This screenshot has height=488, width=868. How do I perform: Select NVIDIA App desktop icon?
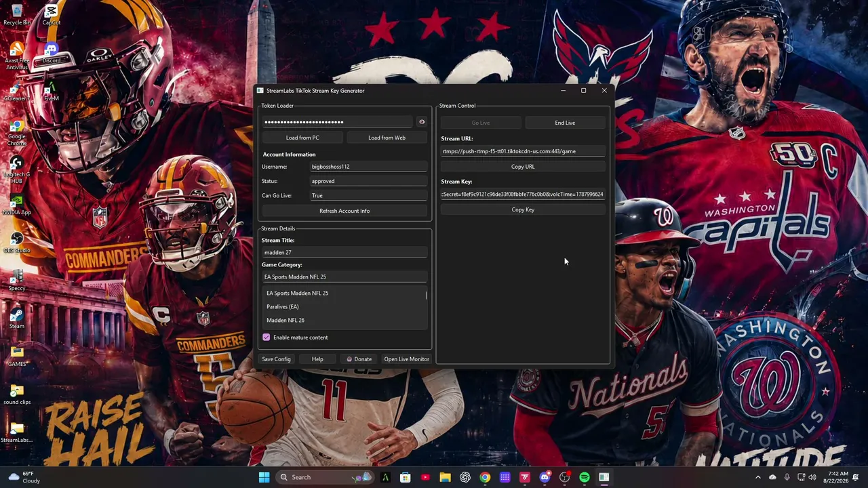[x=17, y=205]
